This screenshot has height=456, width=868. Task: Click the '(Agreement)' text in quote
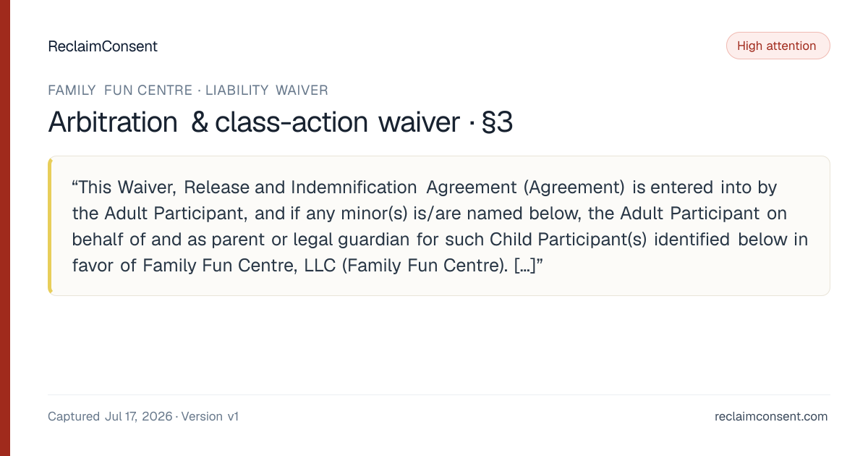coord(574,187)
